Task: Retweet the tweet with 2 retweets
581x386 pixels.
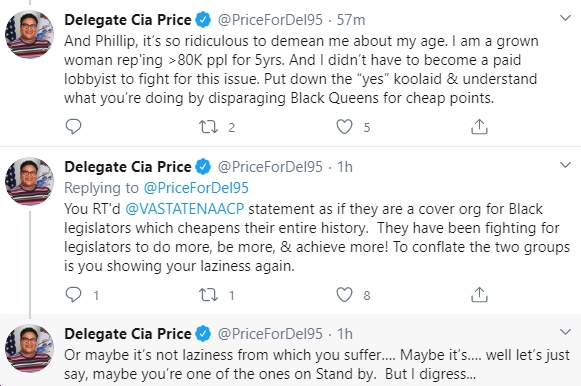Action: (x=208, y=127)
